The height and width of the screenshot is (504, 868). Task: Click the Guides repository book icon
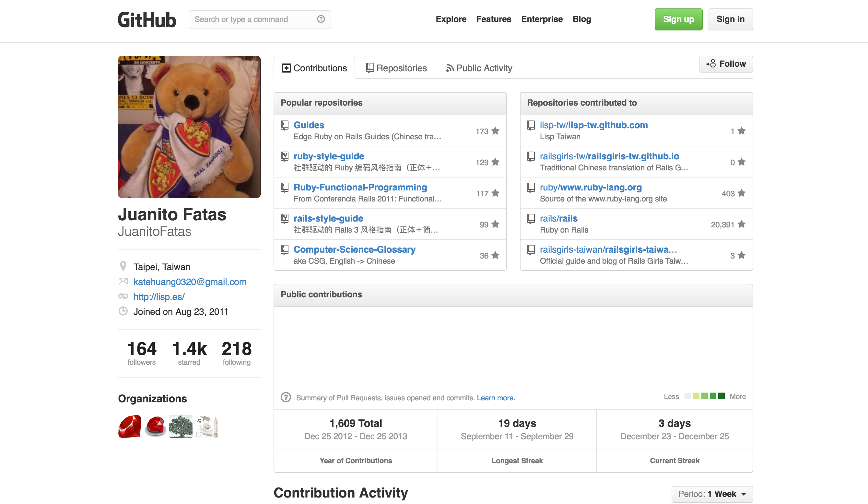(285, 125)
